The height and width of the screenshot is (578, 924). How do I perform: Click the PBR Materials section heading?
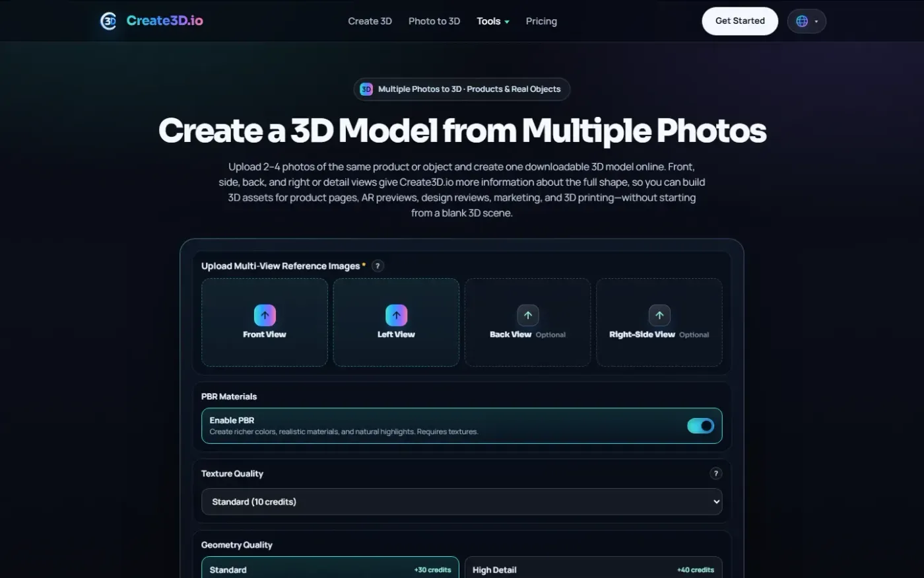[229, 396]
